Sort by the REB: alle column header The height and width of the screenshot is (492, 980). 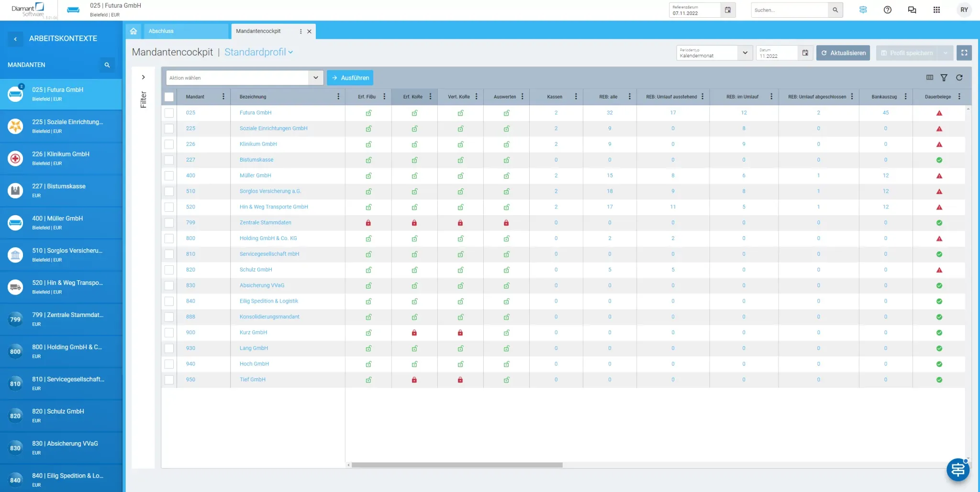pos(608,97)
